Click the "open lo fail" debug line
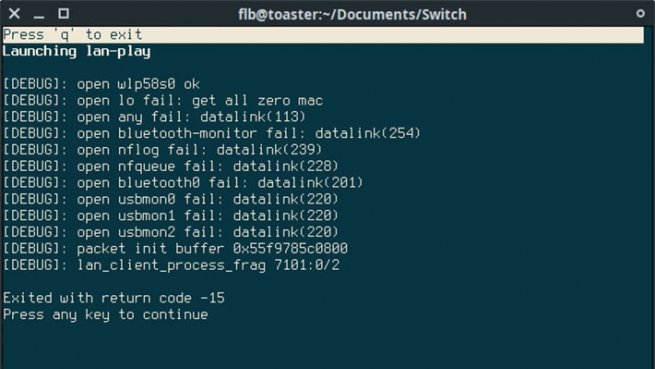 (163, 101)
